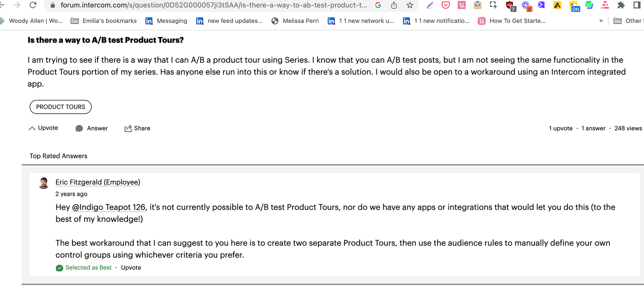Click the PRODUCT TOURS topic tag
644x289 pixels.
pyautogui.click(x=61, y=107)
